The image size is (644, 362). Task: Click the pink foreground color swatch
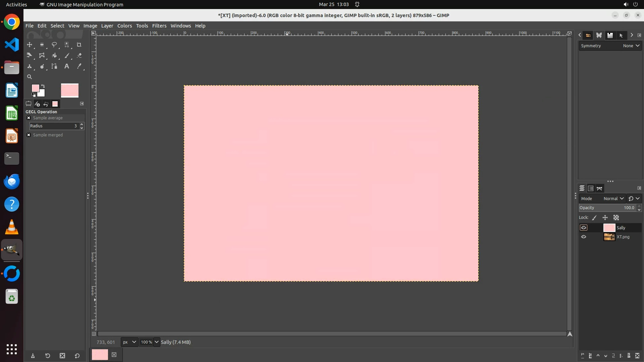(35, 88)
